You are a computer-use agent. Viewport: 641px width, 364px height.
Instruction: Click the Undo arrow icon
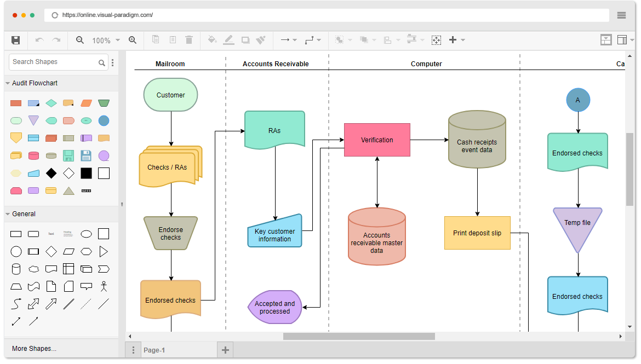click(39, 40)
